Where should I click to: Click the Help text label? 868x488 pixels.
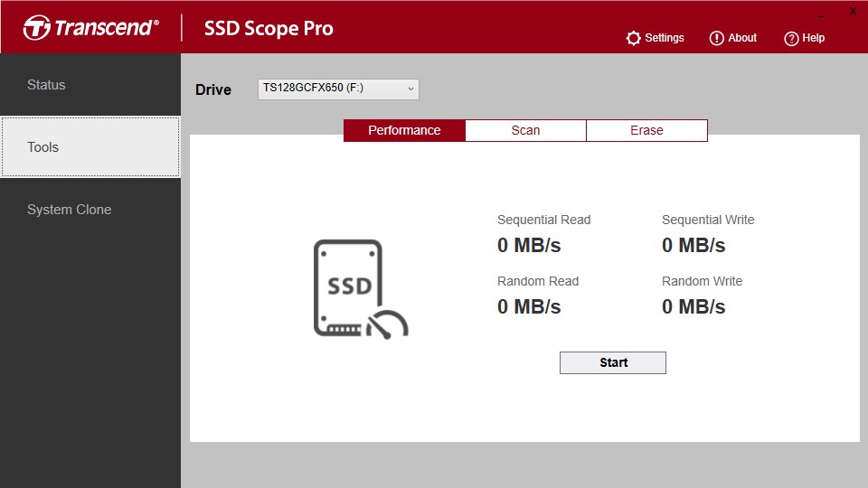813,38
